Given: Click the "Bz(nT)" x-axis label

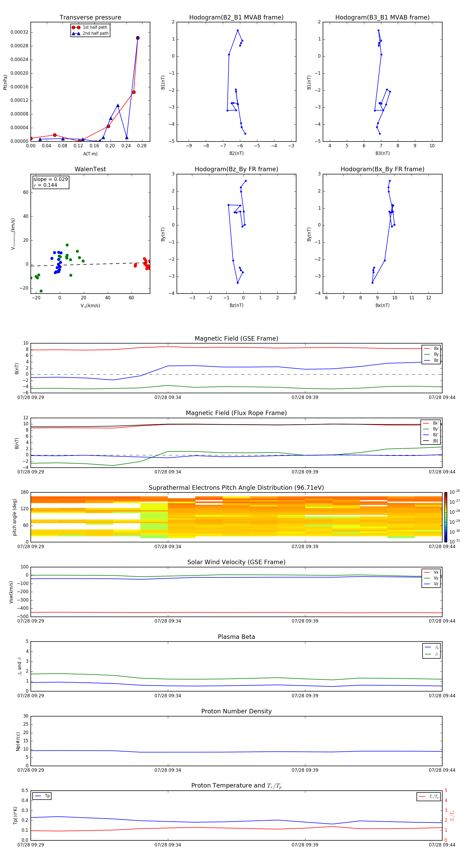Looking at the screenshot, I should point(236,305).
